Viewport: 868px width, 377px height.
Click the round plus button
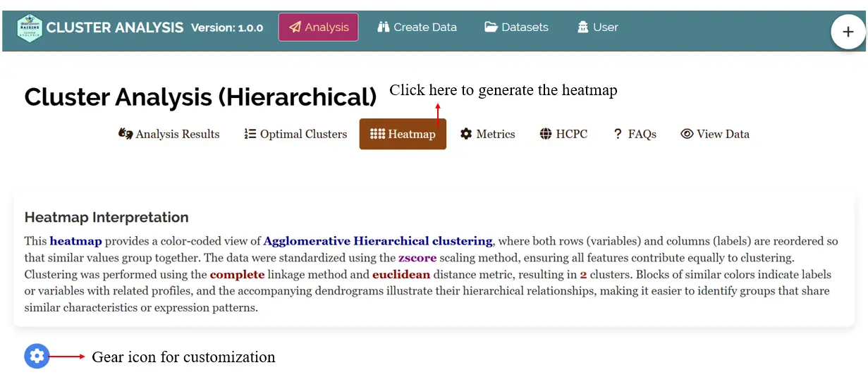(848, 32)
